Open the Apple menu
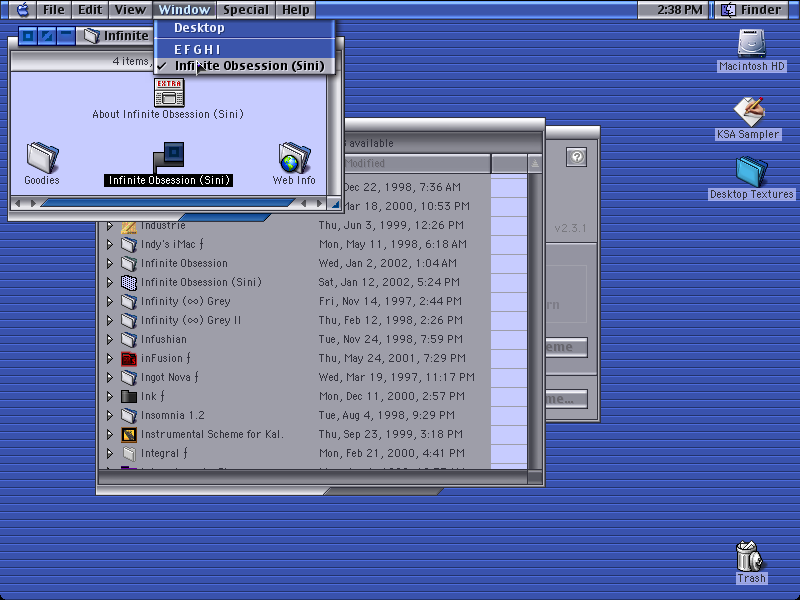Viewport: 800px width, 600px height. (23, 10)
